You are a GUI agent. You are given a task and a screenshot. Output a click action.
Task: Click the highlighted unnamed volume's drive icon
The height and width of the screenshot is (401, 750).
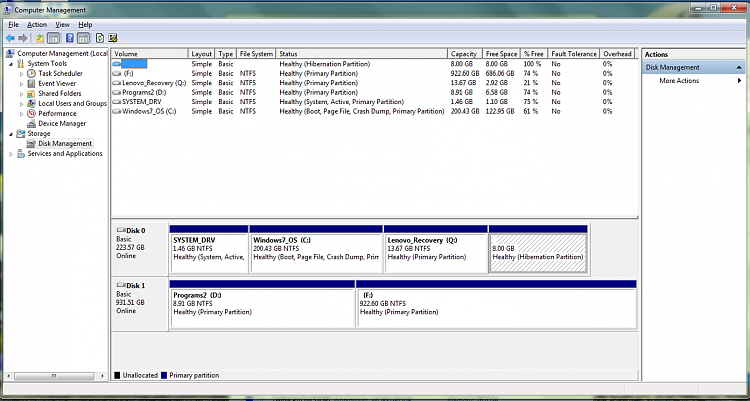point(117,64)
